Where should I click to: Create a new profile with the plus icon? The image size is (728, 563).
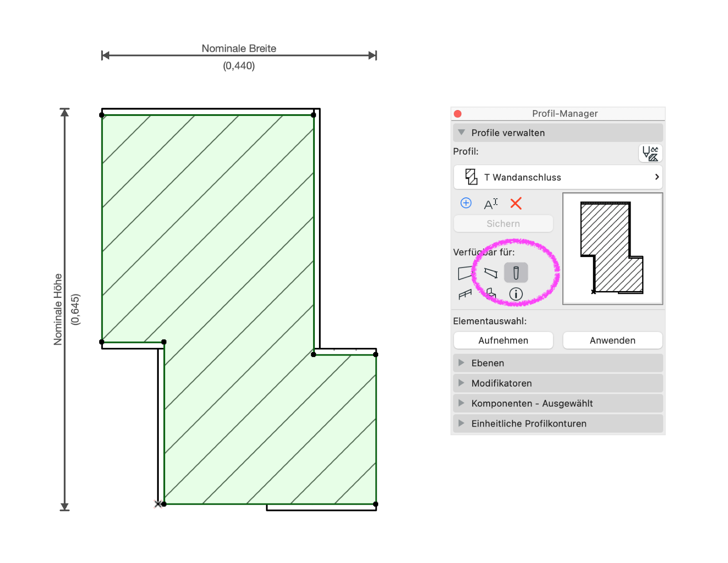[466, 203]
